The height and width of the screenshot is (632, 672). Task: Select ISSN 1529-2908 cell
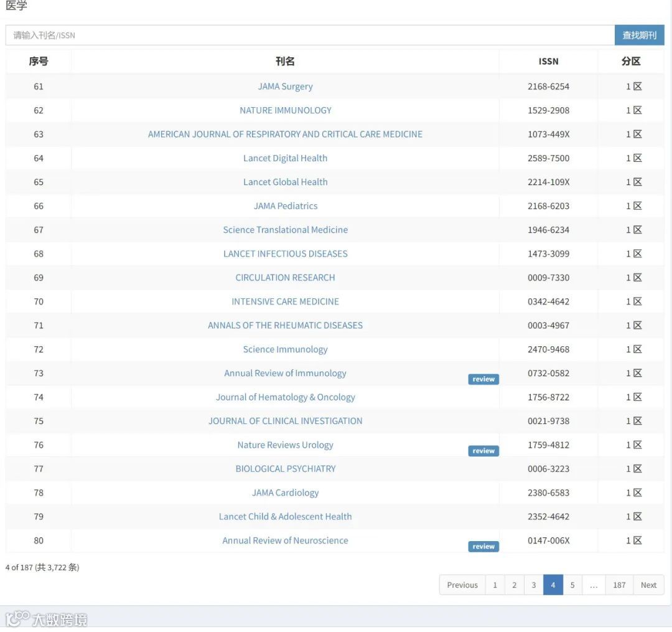coord(549,110)
